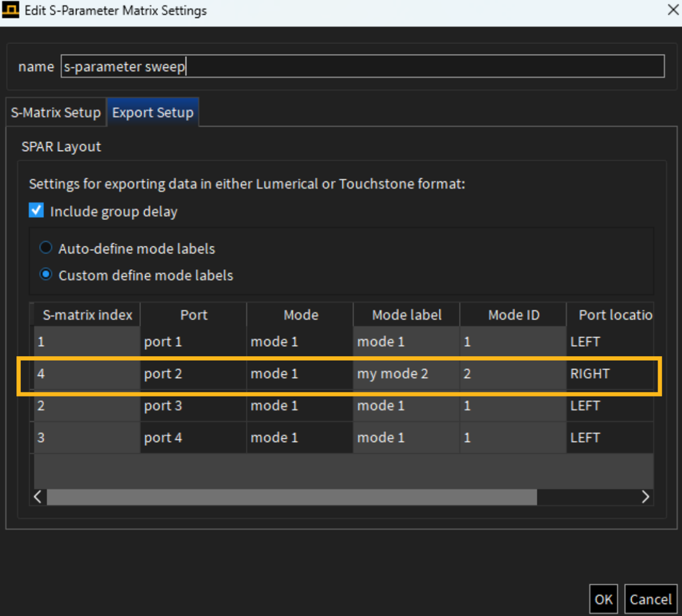Select S-matrix index cell showing 4

point(87,374)
